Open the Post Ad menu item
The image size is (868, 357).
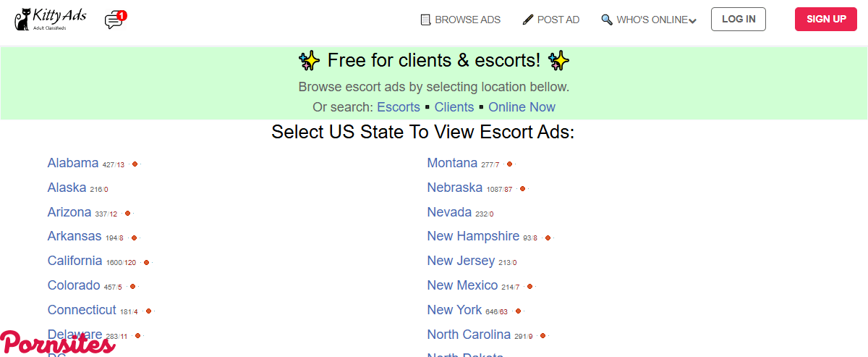[x=558, y=20]
